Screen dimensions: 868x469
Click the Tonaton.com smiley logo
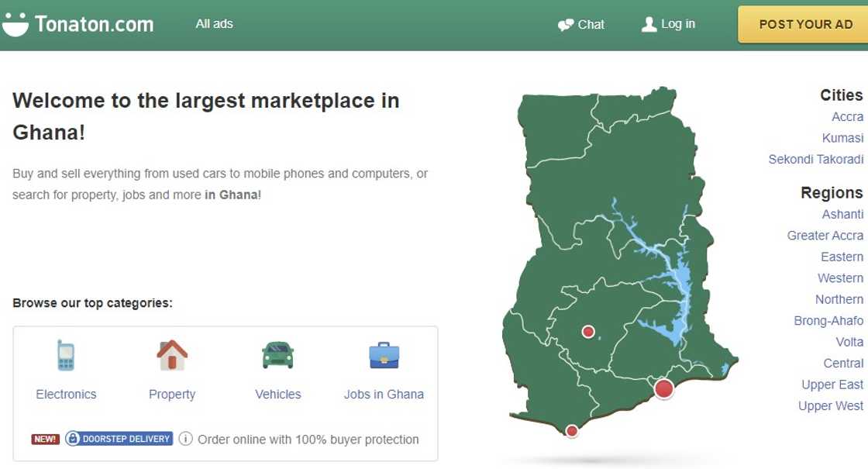point(17,23)
